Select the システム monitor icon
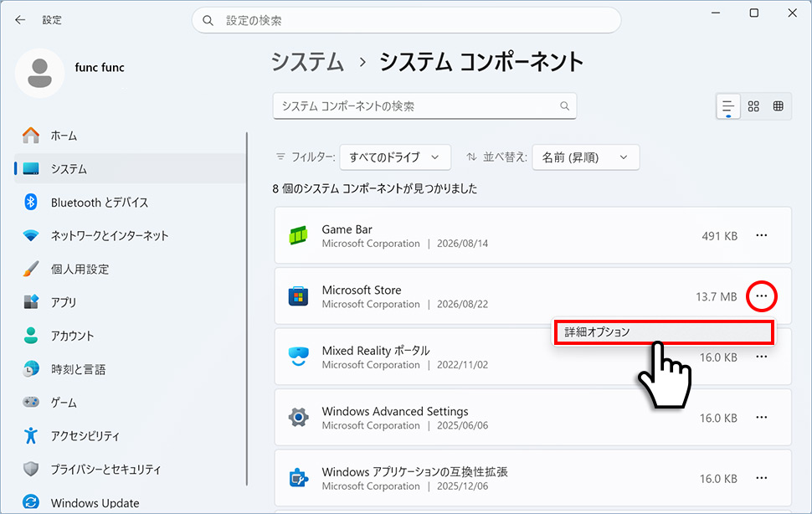This screenshot has height=514, width=812. click(x=31, y=169)
